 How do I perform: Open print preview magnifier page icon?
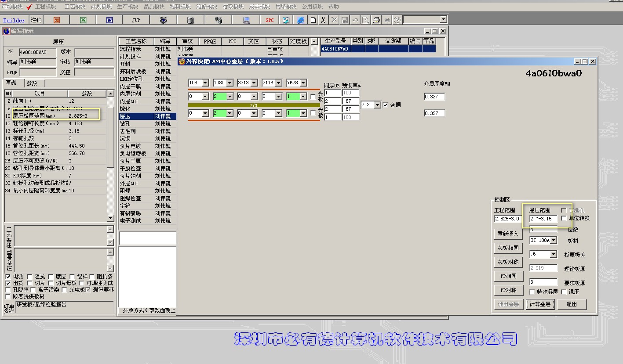point(366,20)
